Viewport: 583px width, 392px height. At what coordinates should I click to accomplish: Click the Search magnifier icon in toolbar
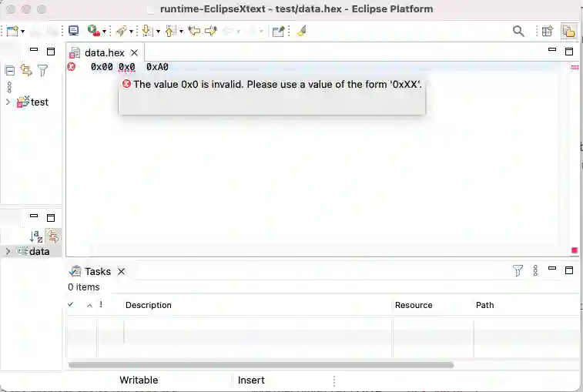pos(518,31)
